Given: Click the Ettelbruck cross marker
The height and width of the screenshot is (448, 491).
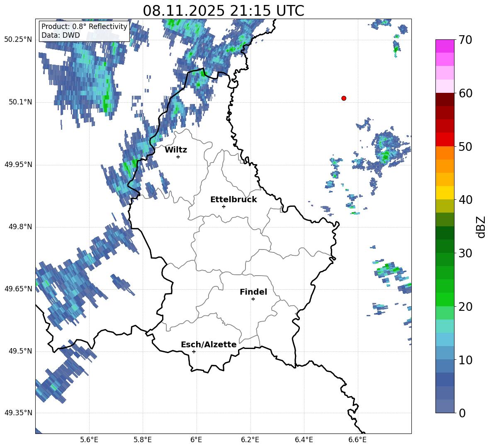Looking at the screenshot, I should click(x=224, y=206).
